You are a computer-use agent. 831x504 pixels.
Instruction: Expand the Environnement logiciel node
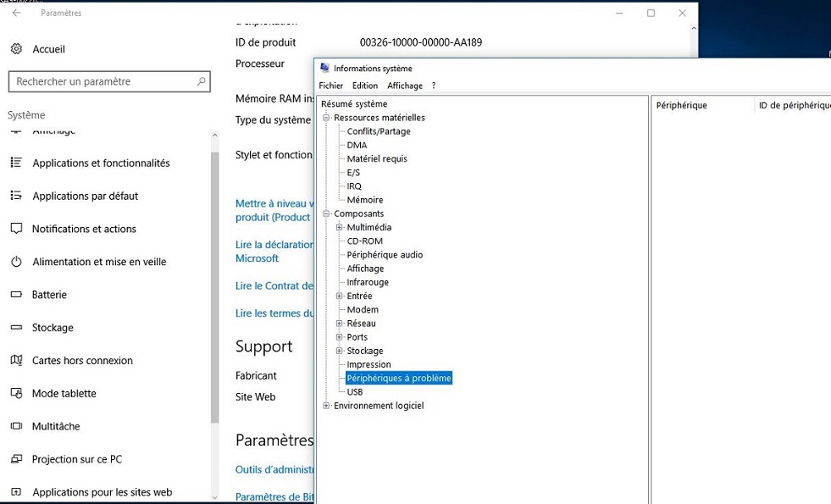pos(326,406)
